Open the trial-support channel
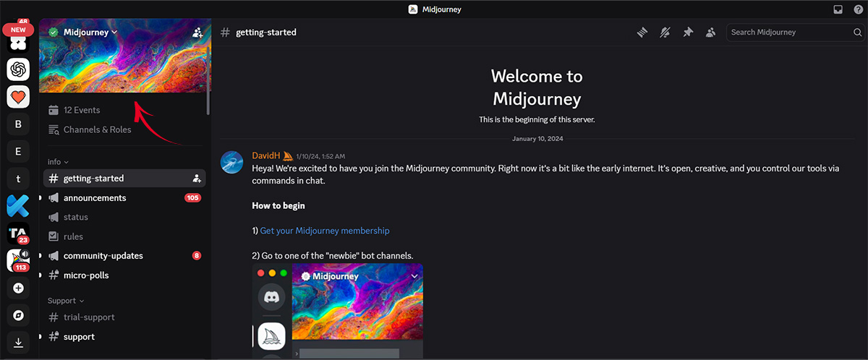Viewport: 868px width, 360px height. click(124, 317)
